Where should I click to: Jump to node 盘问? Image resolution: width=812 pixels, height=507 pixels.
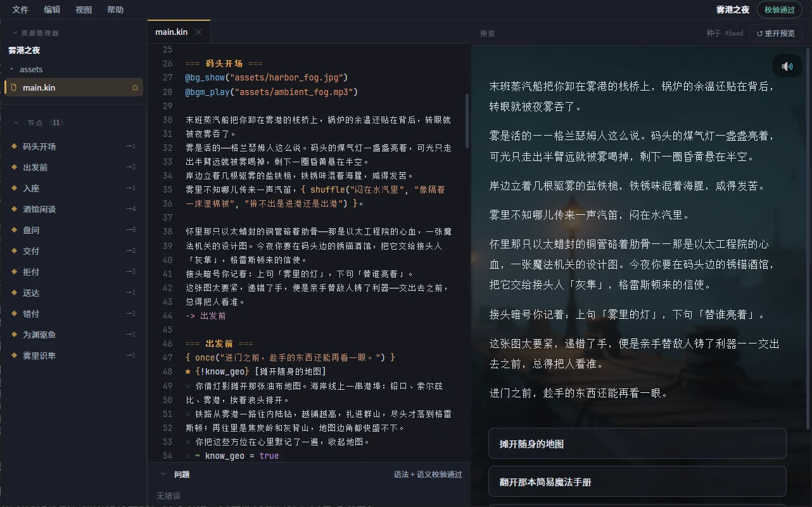point(73,230)
